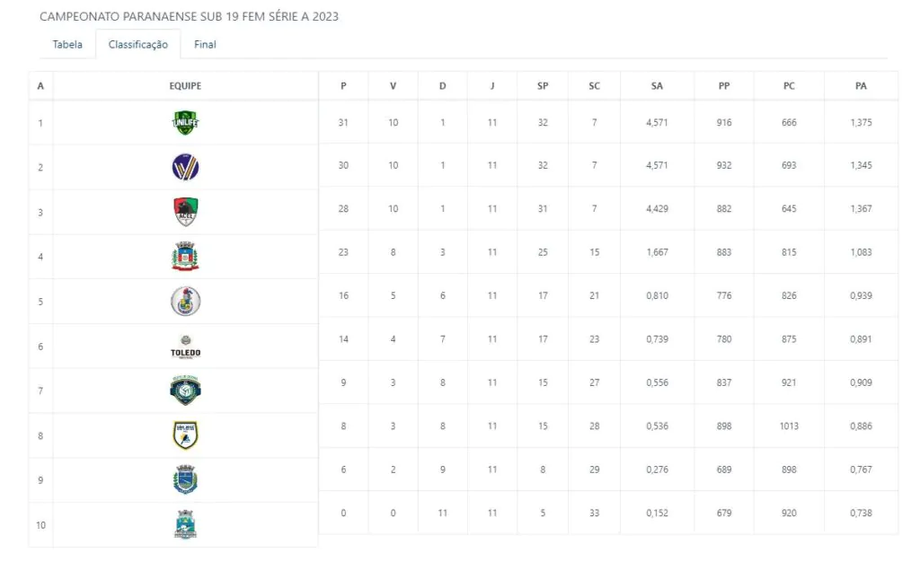Click the championship title heading text
This screenshot has height=588, width=920.
tap(189, 16)
